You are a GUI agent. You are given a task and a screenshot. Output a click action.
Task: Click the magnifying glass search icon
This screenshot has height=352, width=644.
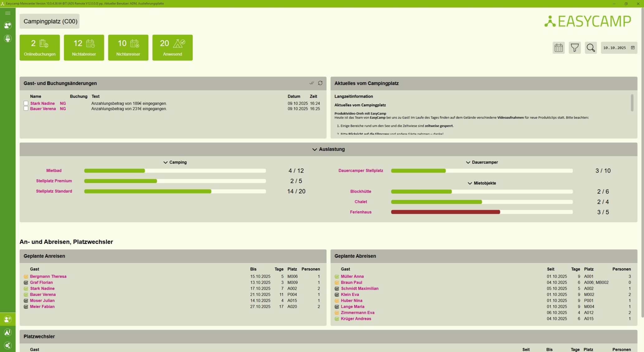pos(590,48)
